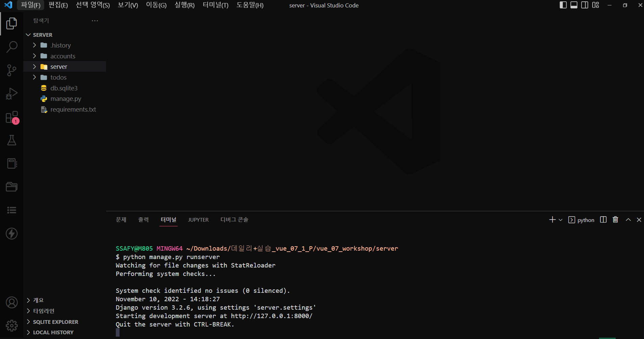The height and width of the screenshot is (339, 644).
Task: Toggle primary side bar layout icon
Action: point(563,5)
